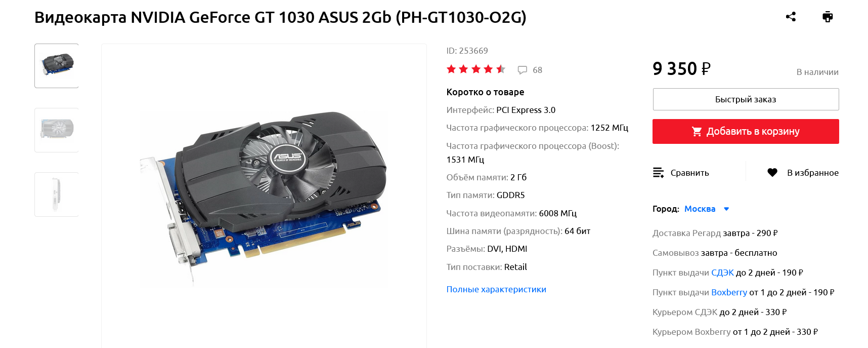Click the heart favorites icon

(772, 173)
